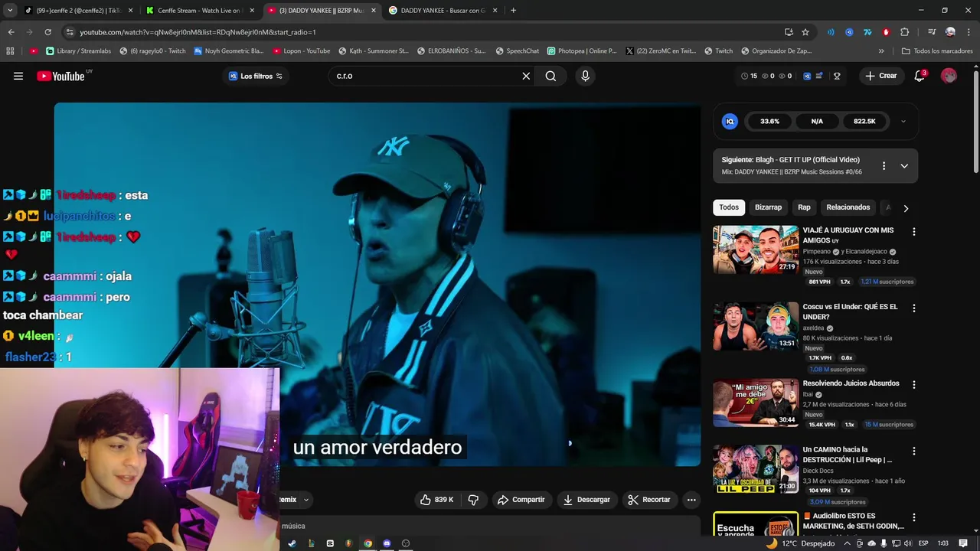Screen dimensions: 980x551
Task: Select the Bizarrap filter chip
Action: (x=768, y=207)
